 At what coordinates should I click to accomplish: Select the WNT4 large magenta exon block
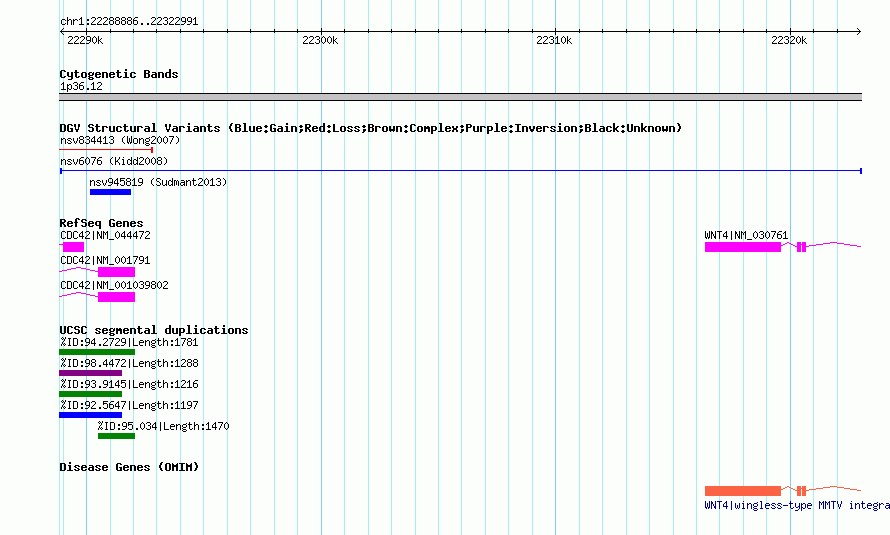pyautogui.click(x=742, y=247)
